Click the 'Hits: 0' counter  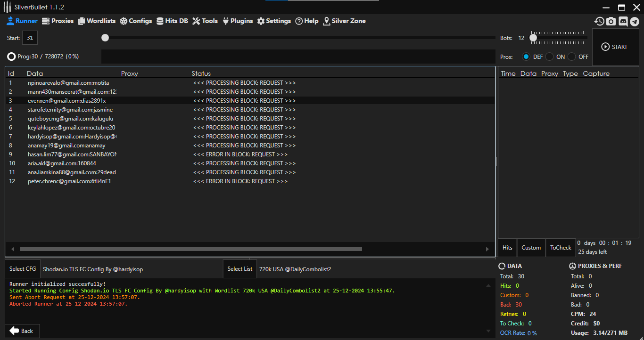pos(510,286)
